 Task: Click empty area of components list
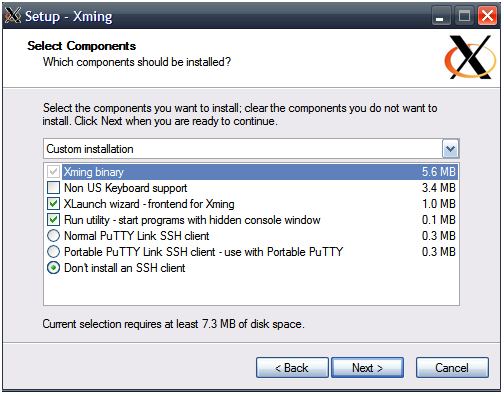(x=251, y=289)
